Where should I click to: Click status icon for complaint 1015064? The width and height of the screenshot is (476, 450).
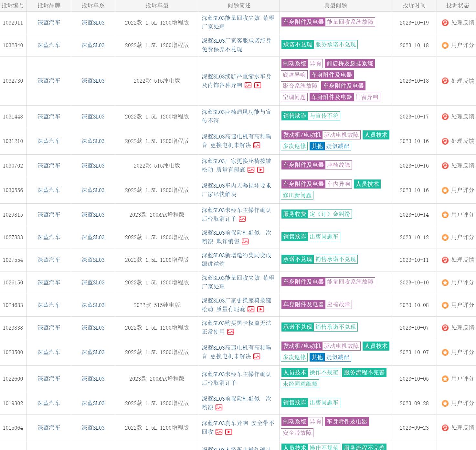445,428
